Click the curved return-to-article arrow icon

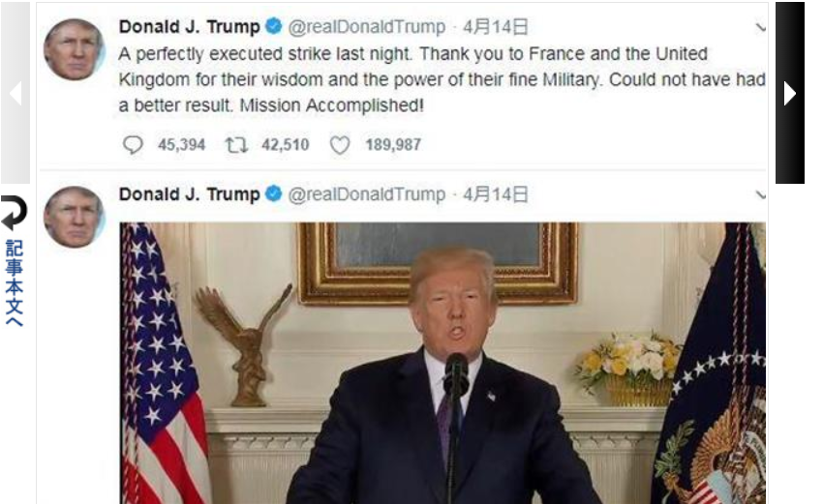click(14, 213)
